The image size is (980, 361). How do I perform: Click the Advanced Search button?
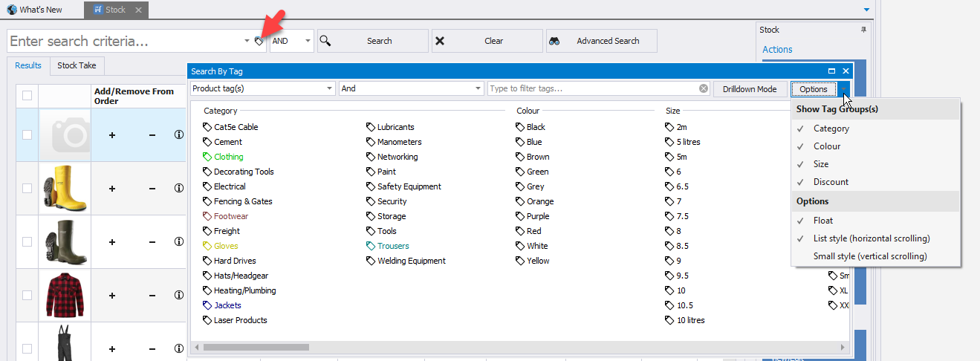(x=601, y=42)
